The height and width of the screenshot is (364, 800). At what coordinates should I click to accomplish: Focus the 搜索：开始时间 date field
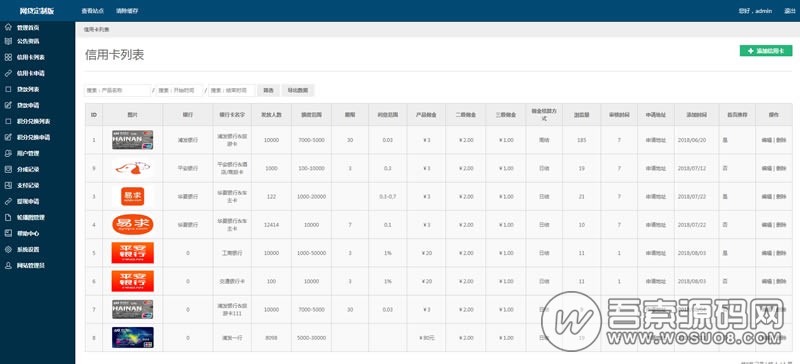180,90
